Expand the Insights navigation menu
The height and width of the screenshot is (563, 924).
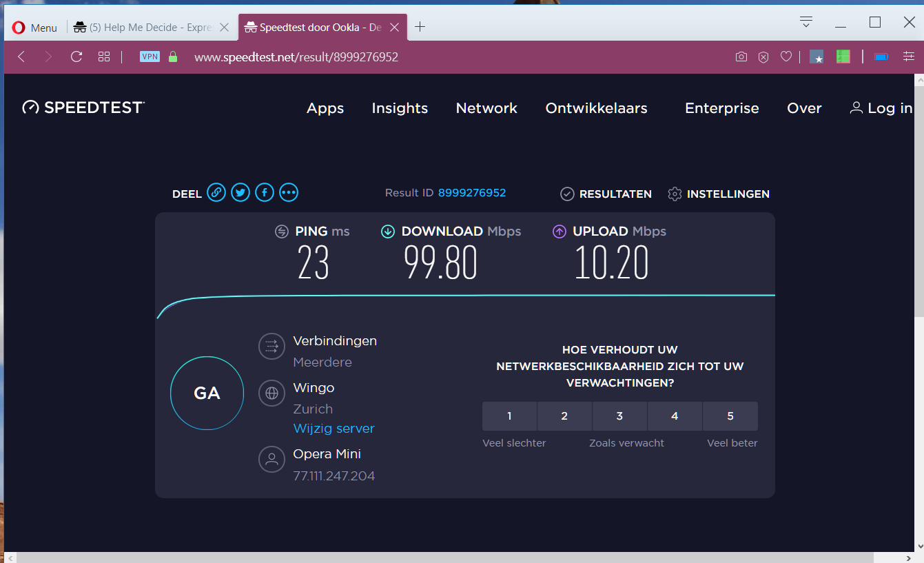(400, 108)
